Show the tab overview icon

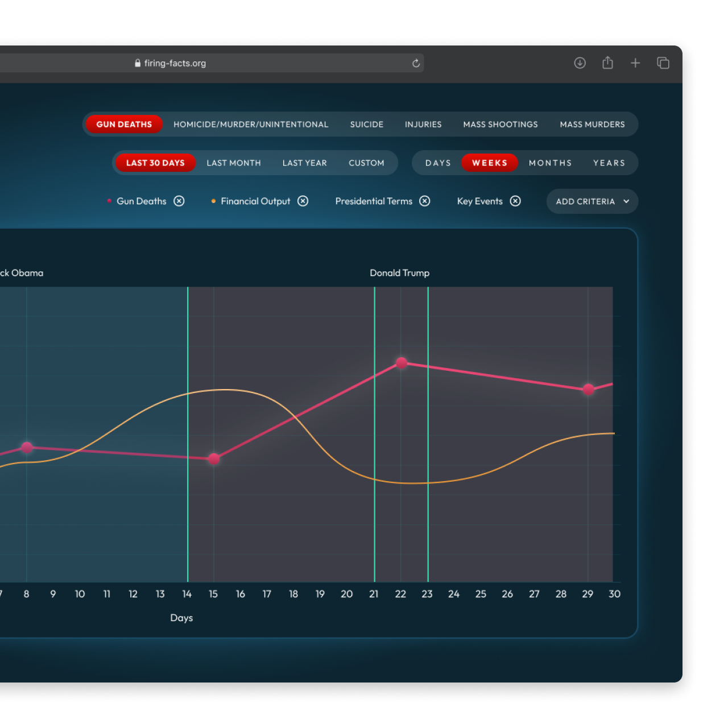663,63
